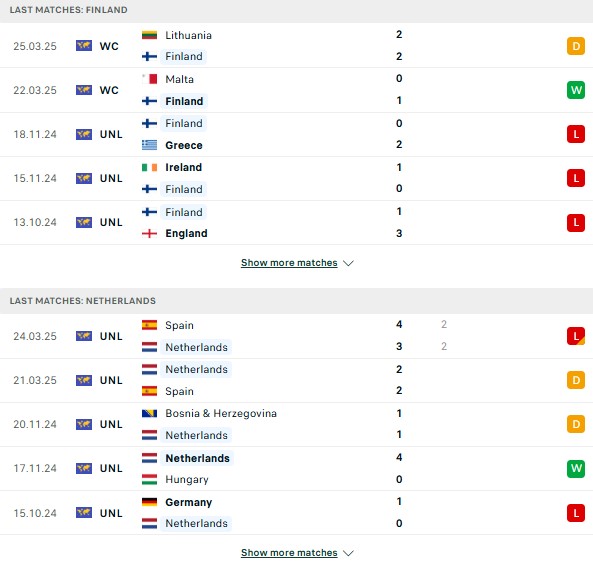
Task: Expand Show more matches under Netherlands
Action: click(289, 552)
